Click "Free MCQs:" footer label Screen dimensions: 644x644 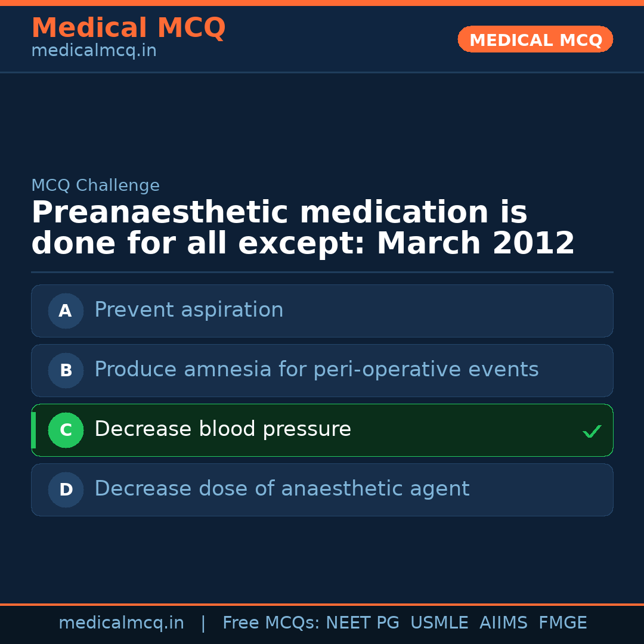coord(271,623)
